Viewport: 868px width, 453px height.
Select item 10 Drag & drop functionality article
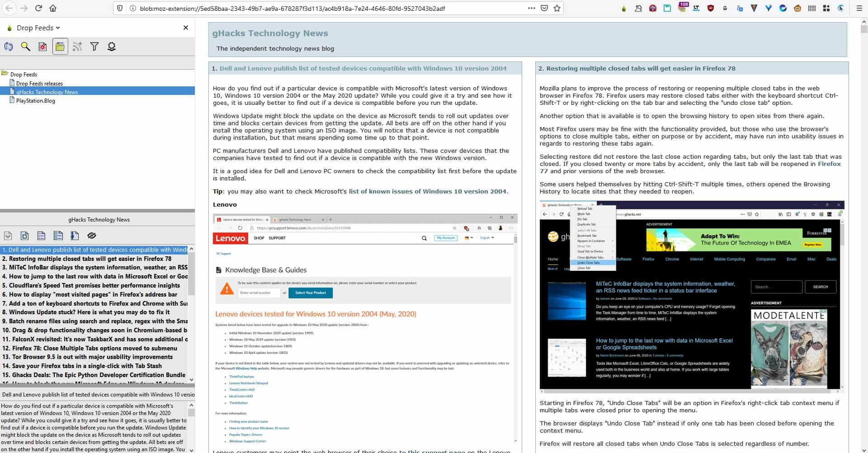click(94, 330)
